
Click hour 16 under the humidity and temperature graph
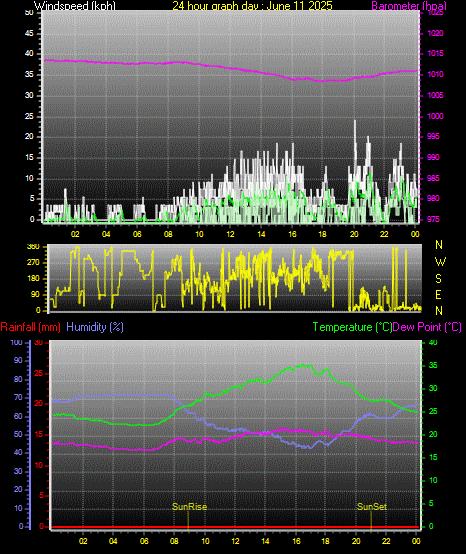point(296,541)
